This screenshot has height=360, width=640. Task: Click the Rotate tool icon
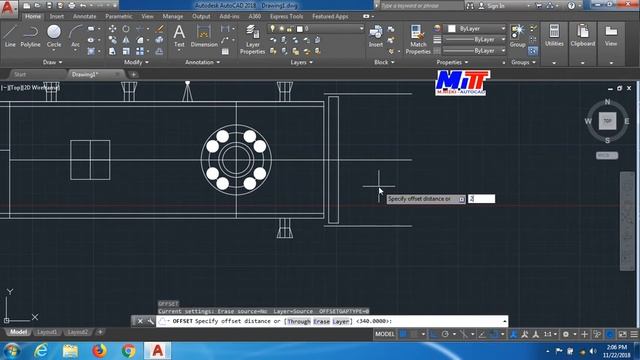[126, 29]
